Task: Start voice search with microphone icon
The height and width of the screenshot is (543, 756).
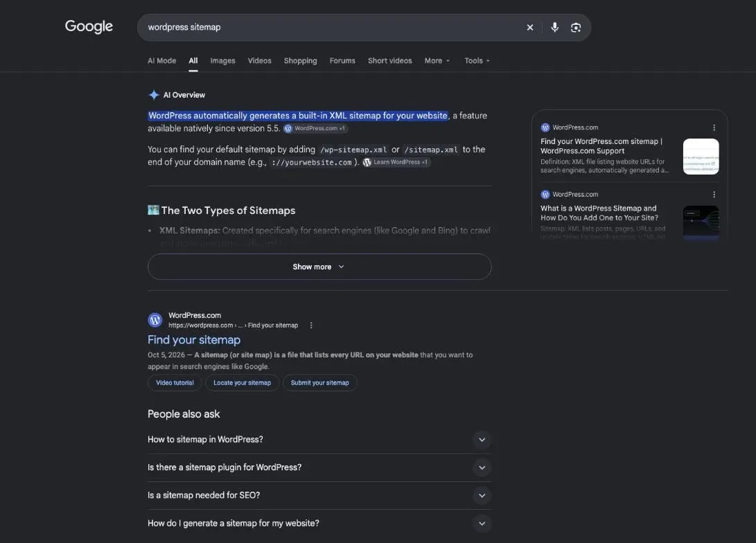Action: pos(555,28)
